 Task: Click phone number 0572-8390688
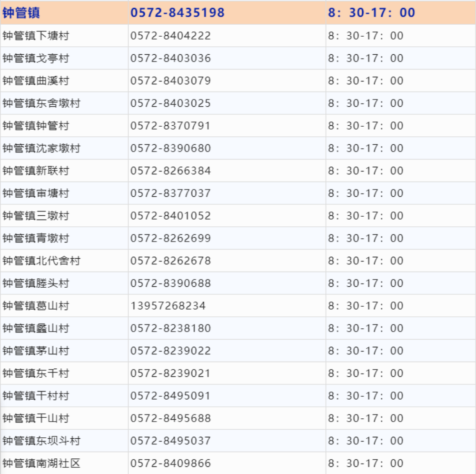170,283
